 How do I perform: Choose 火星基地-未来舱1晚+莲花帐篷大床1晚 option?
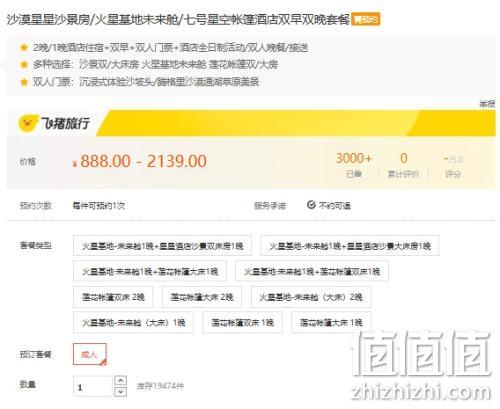[x=150, y=271]
